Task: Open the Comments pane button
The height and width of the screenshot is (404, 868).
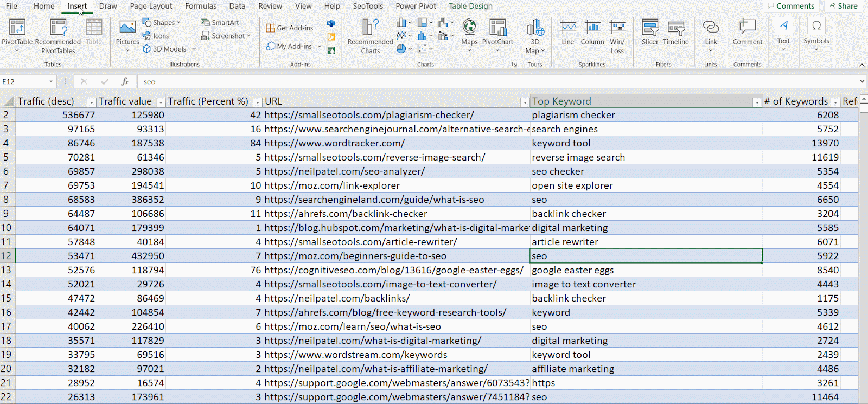Action: (790, 6)
